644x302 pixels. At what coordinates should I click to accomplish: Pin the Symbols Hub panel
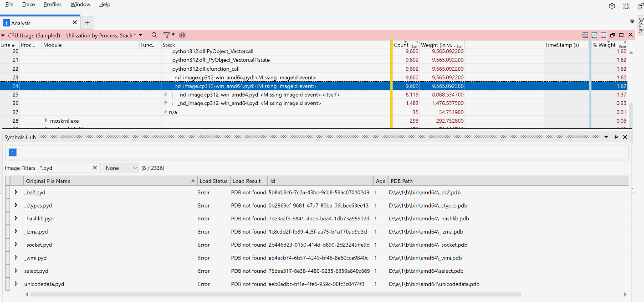(616, 137)
